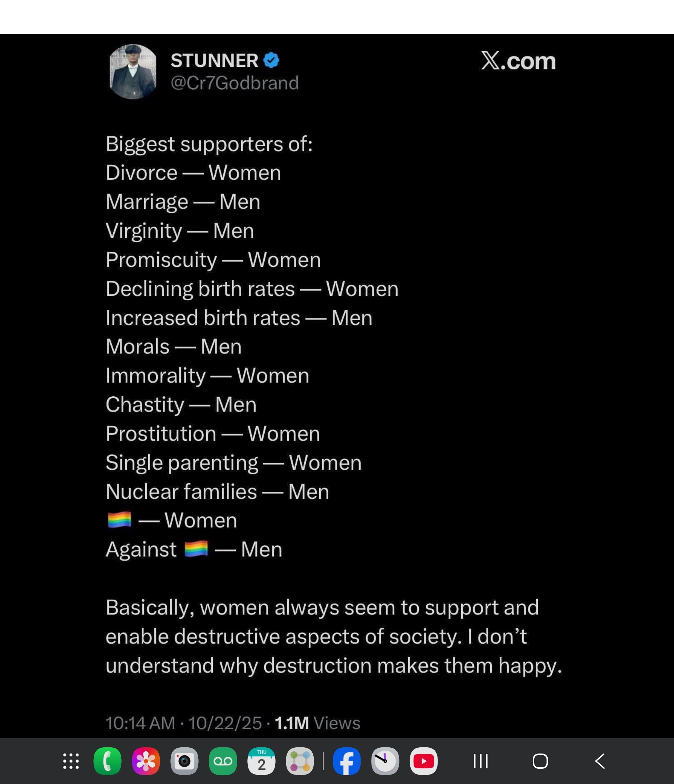Image resolution: width=674 pixels, height=784 pixels.
Task: Tap the X.com logo text
Action: coord(517,61)
